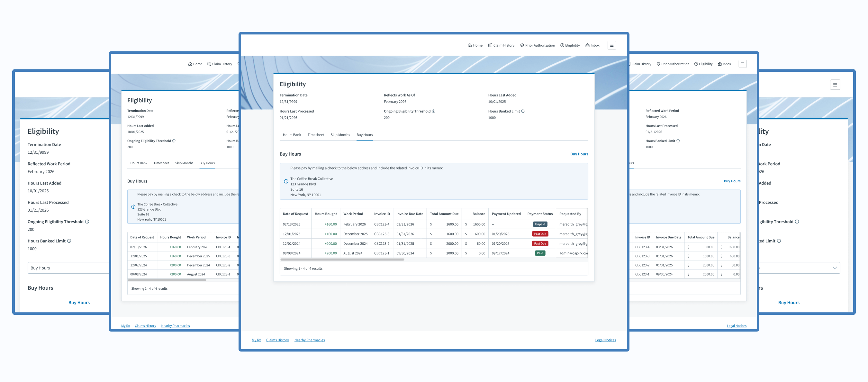Expand Buy Hours dropdown in far-left mobile view
Viewport: 868px width, 382px height.
68,268
